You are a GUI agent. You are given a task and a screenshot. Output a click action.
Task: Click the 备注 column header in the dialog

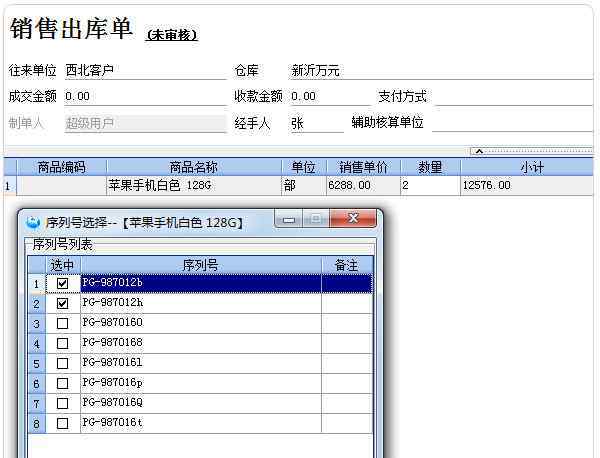click(x=346, y=265)
